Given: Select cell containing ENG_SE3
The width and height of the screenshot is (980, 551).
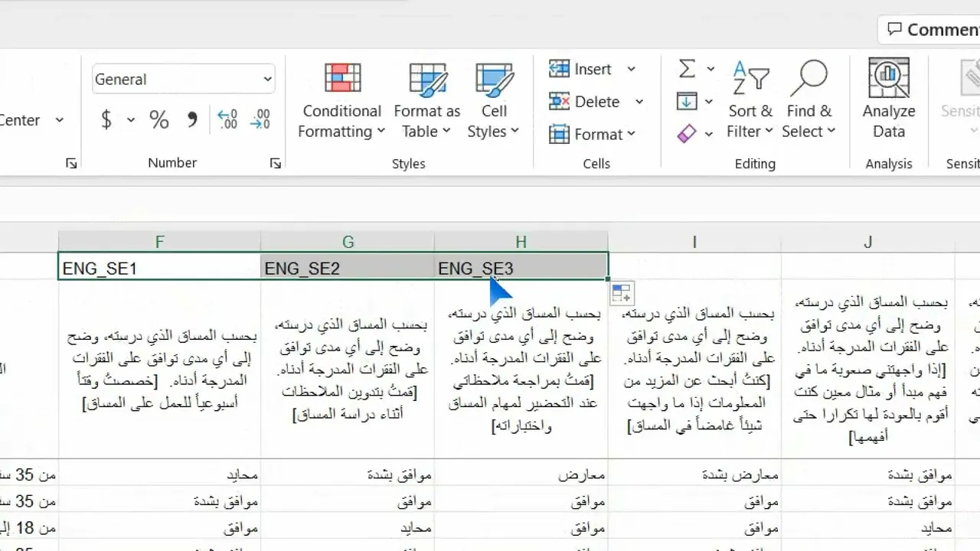Looking at the screenshot, I should (x=521, y=268).
